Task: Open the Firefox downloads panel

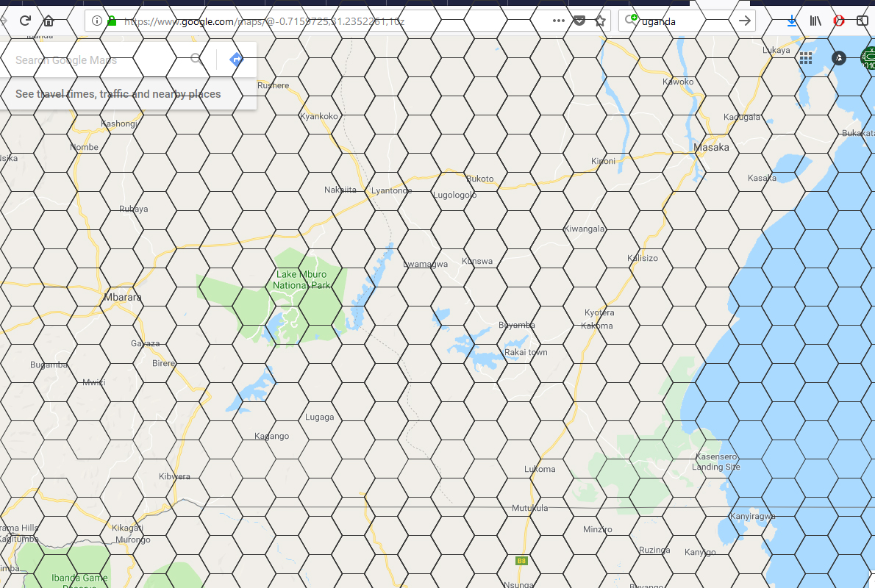Action: click(791, 21)
